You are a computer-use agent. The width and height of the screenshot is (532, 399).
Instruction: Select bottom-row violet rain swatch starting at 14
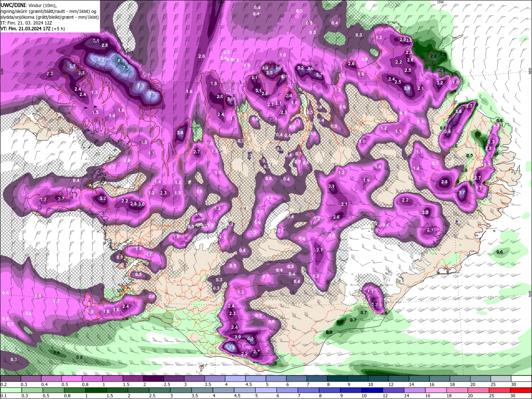click(414, 390)
